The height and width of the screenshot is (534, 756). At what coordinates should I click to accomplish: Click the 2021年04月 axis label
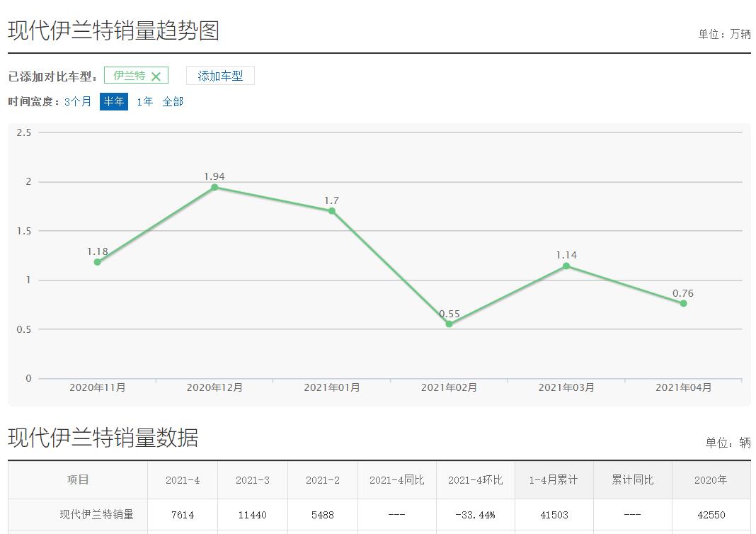[683, 387]
